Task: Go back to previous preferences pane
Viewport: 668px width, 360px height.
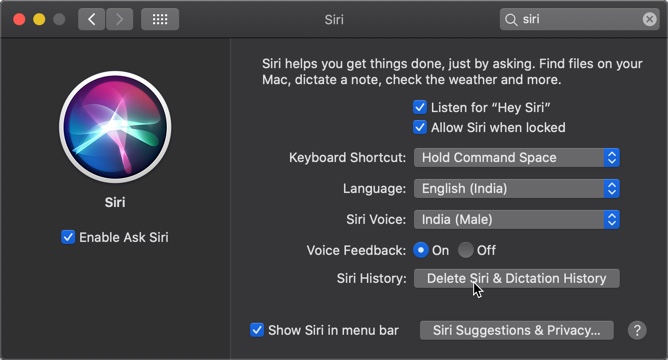Action: [x=92, y=19]
